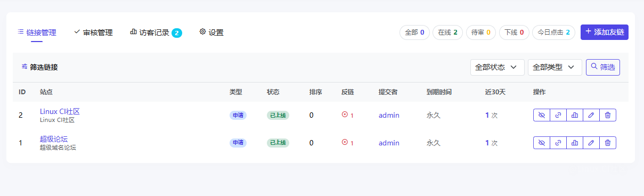Filter by 下线 0 pill

tap(514, 32)
